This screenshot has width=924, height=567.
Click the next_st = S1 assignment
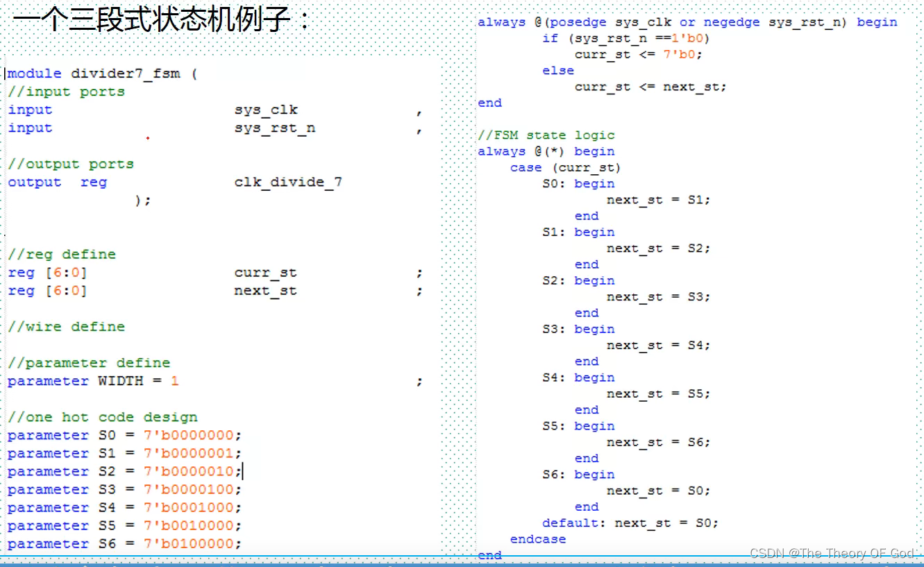point(659,200)
